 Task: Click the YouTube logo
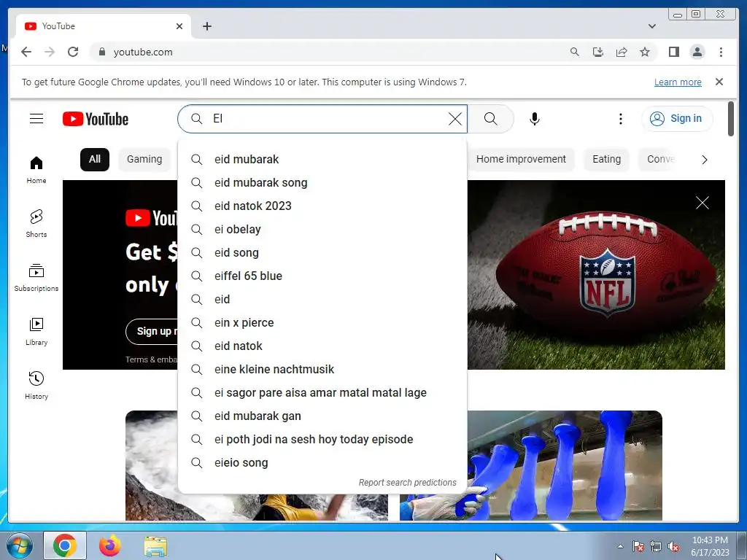pos(96,119)
